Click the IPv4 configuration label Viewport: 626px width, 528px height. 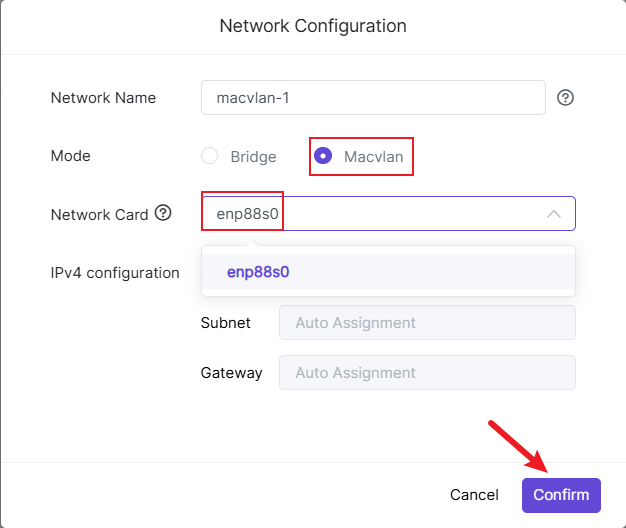click(115, 272)
